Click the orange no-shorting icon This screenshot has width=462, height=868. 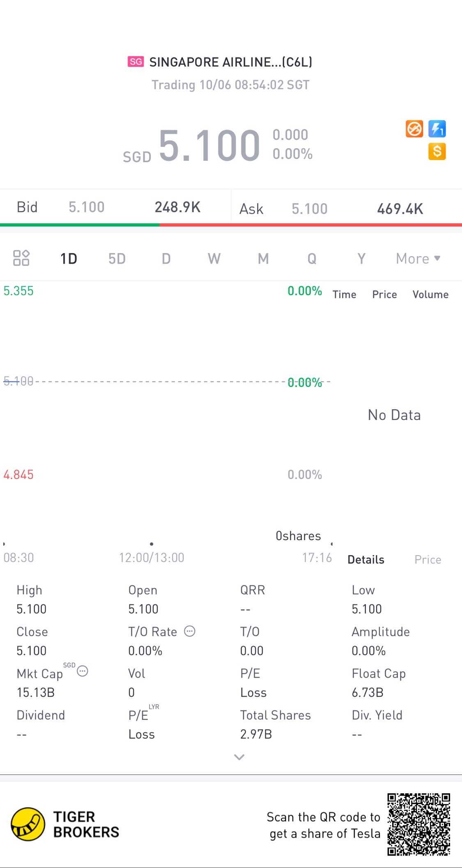(414, 129)
